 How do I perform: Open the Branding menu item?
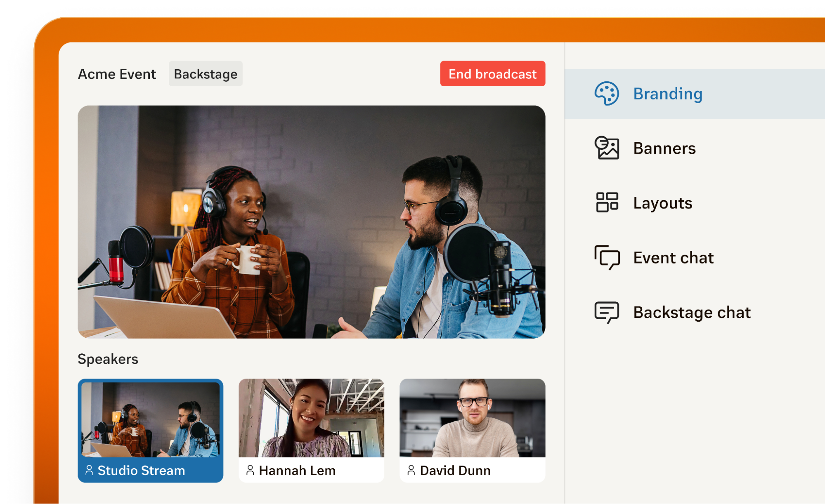tap(667, 94)
